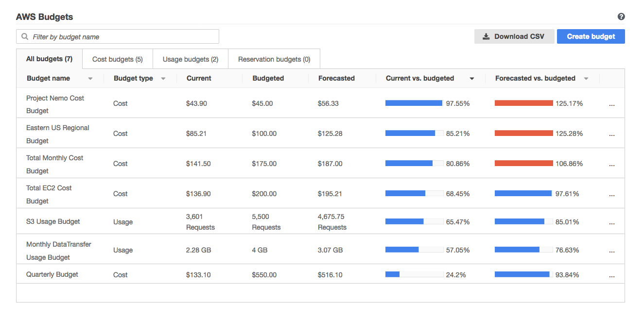Image resolution: width=644 pixels, height=320 pixels.
Task: Open actions menu for Total Monthly Cost Budget
Action: pos(611,164)
